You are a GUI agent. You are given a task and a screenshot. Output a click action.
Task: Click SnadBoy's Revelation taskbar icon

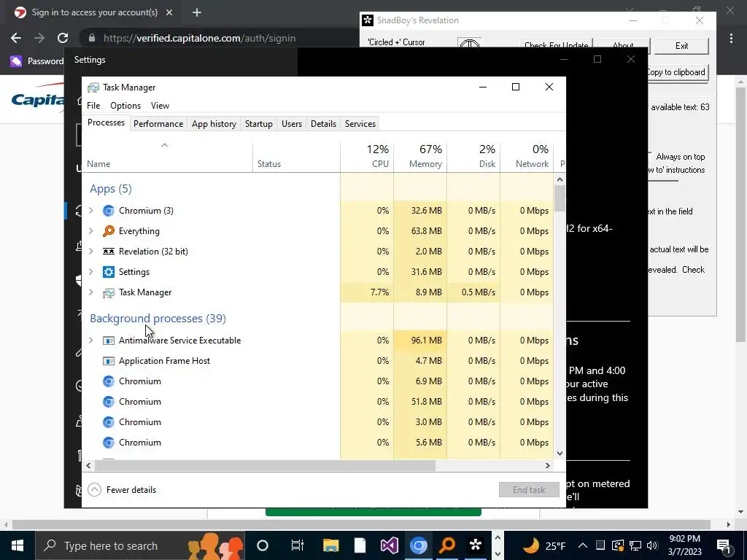tap(476, 545)
